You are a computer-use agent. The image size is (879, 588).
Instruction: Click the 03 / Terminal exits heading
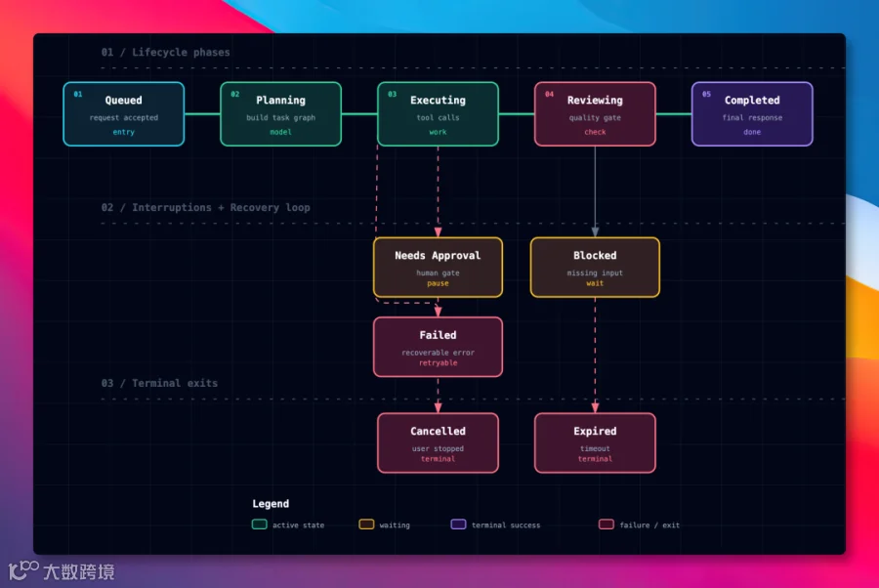159,383
